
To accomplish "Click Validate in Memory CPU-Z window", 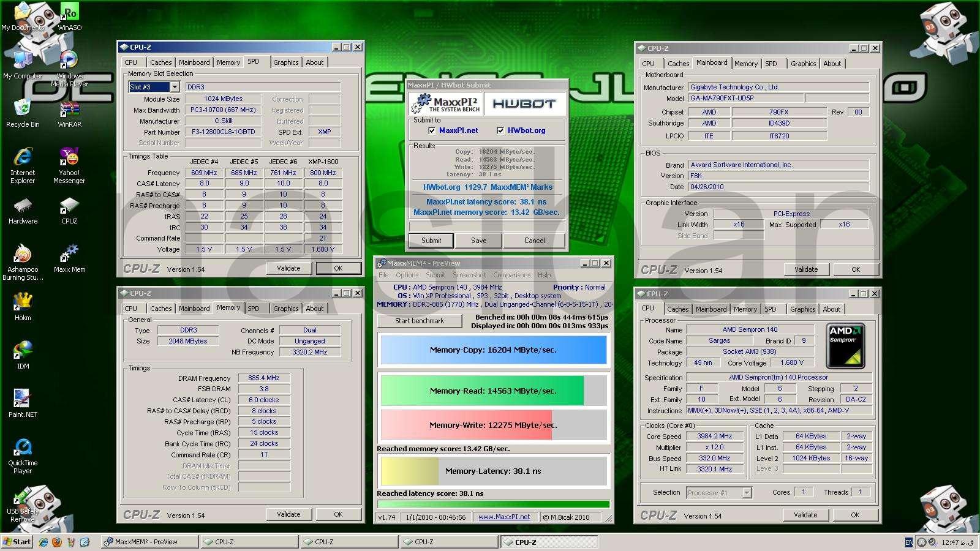I will click(x=288, y=514).
